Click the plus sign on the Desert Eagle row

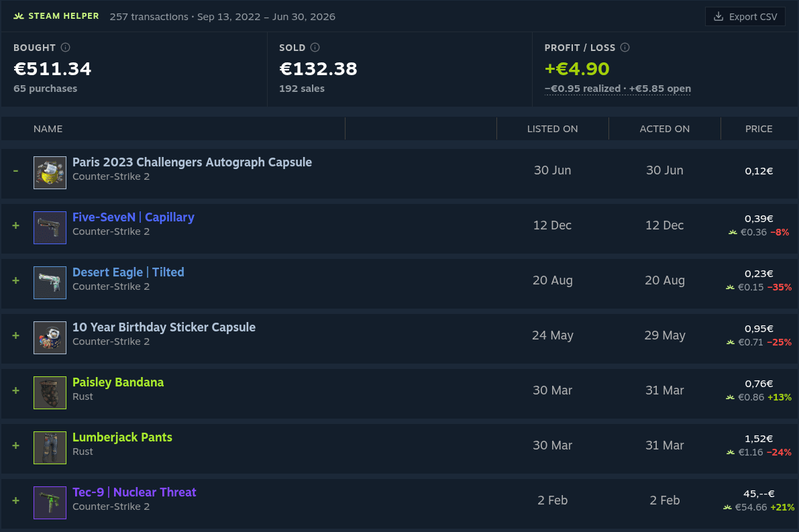pyautogui.click(x=16, y=280)
